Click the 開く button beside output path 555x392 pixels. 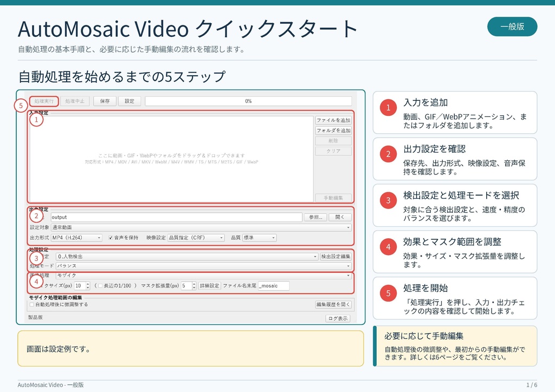(x=340, y=217)
